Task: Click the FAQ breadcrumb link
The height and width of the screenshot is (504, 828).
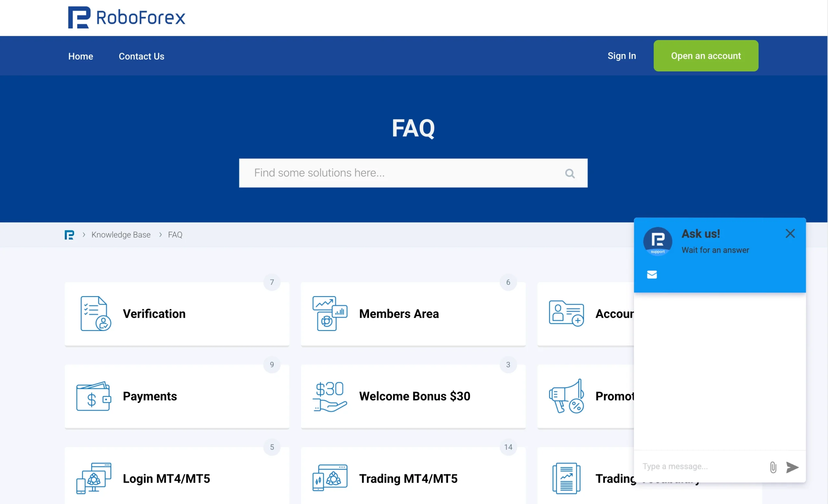Action: tap(175, 235)
